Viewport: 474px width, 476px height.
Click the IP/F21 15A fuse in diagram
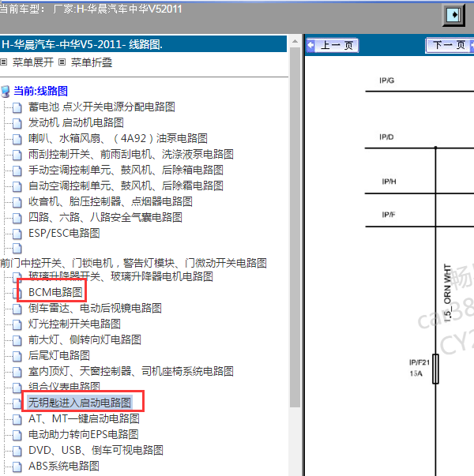[x=435, y=369]
